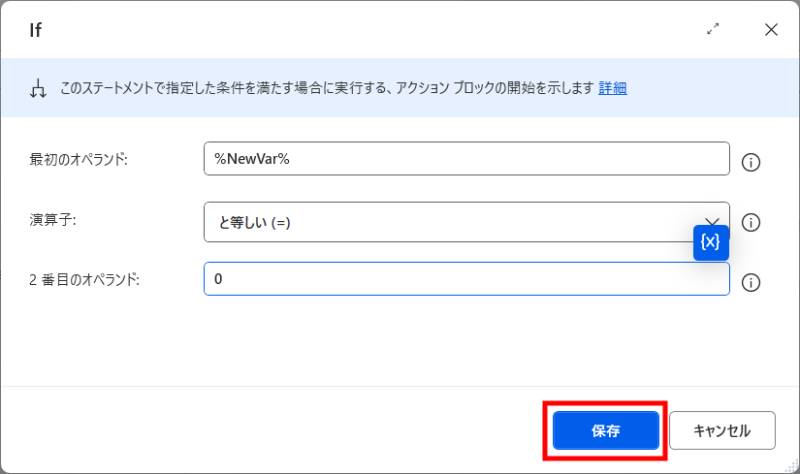
Task: Click the {x} variable selection icon
Action: tap(711, 242)
